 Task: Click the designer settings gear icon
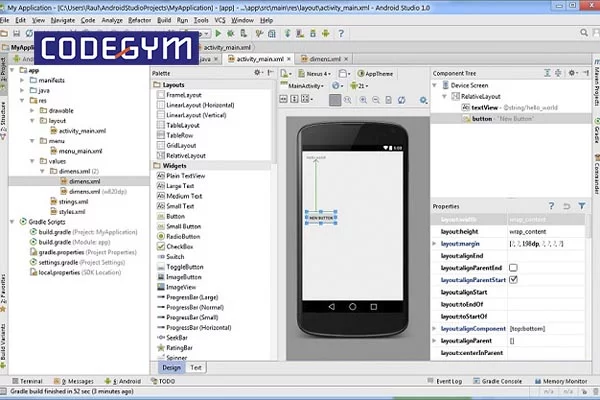coord(423,100)
